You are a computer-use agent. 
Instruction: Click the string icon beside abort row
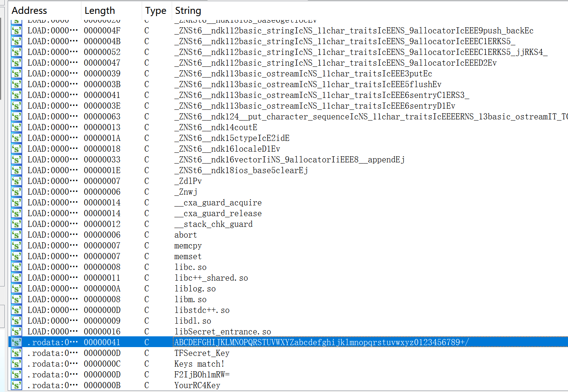17,235
